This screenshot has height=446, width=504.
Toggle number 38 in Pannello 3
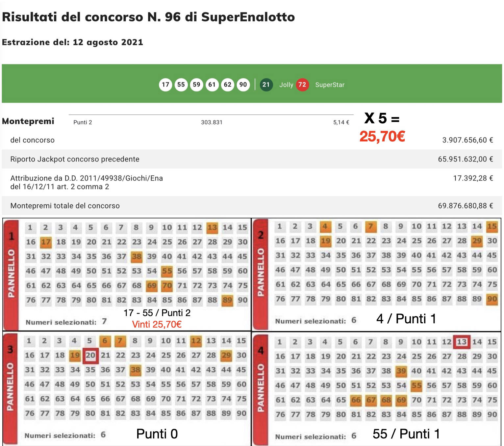pyautogui.click(x=136, y=370)
